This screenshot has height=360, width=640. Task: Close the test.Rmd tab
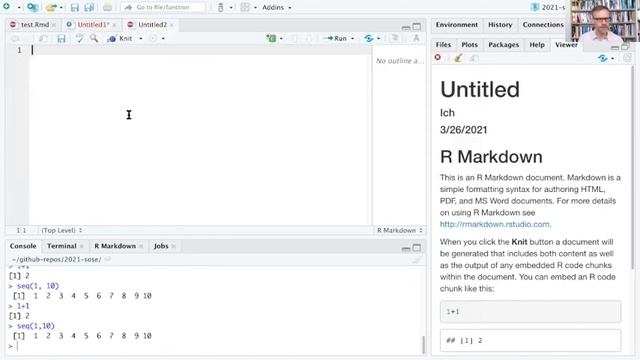click(x=54, y=25)
